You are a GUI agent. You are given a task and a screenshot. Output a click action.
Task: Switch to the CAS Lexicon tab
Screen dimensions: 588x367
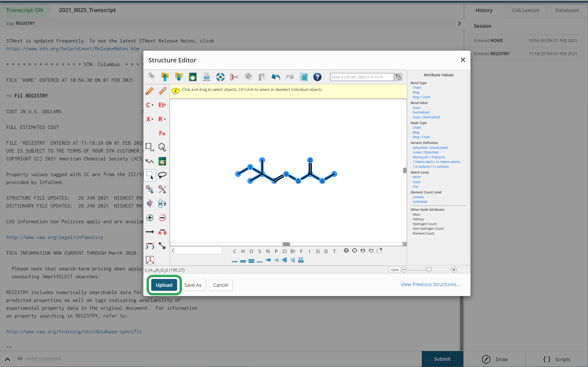(526, 10)
